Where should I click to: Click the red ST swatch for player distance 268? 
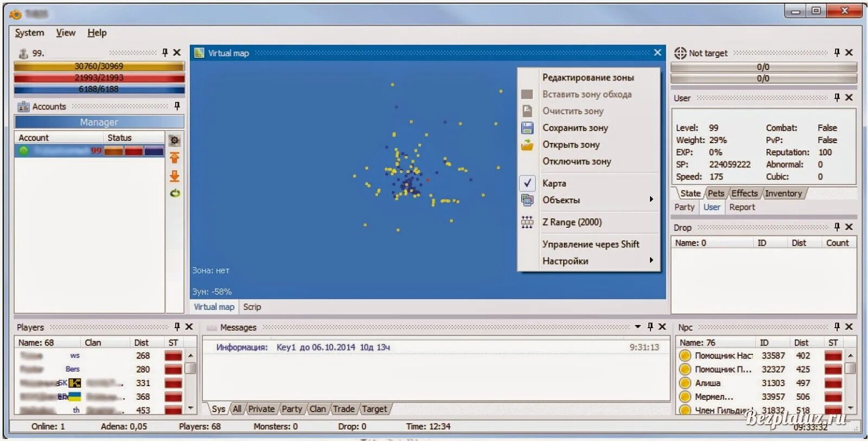click(173, 356)
